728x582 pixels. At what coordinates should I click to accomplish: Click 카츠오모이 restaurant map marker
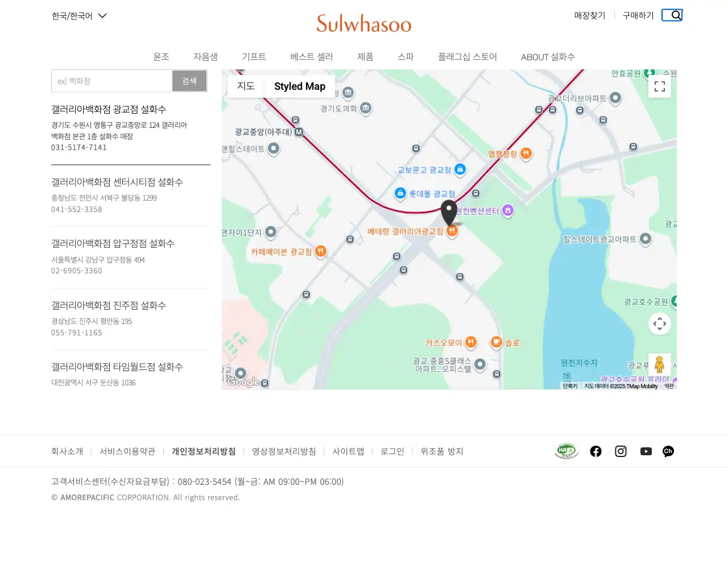click(471, 342)
